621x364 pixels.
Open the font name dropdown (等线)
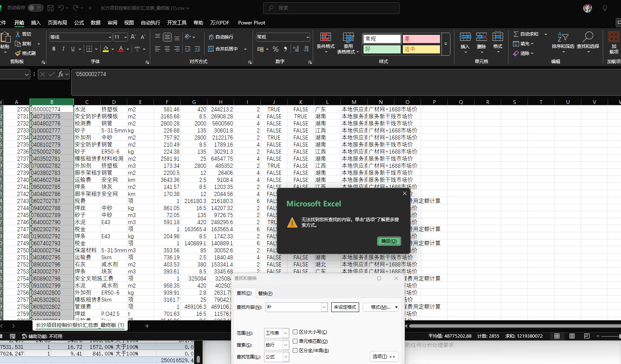[x=110, y=37]
